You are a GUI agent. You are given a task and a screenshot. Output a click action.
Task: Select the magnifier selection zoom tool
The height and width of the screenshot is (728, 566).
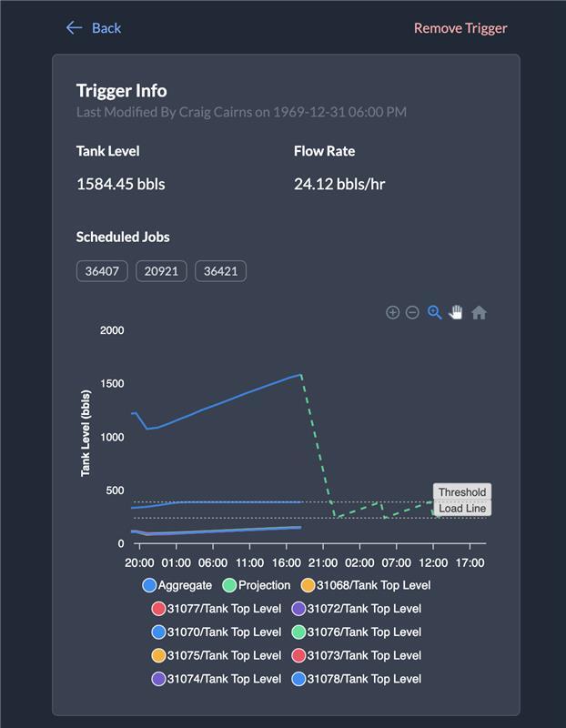pos(435,312)
